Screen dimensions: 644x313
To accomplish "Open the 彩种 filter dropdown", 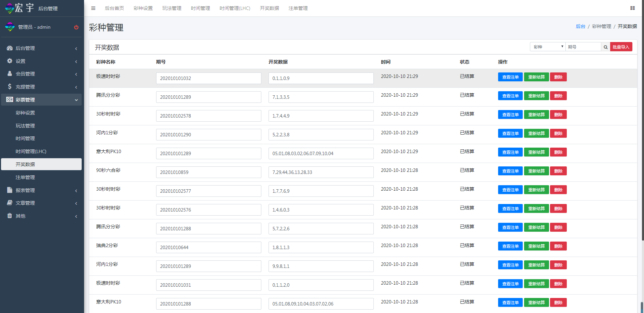I will (548, 47).
